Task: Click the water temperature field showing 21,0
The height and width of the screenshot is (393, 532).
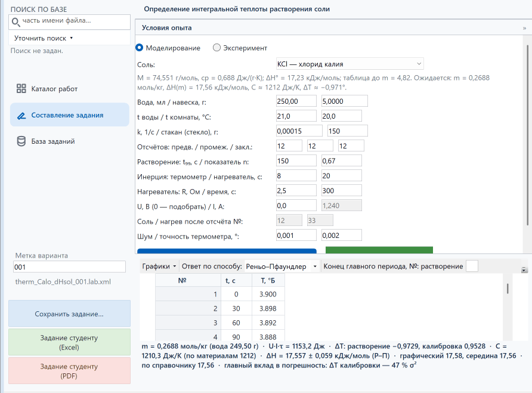Action: 296,116
